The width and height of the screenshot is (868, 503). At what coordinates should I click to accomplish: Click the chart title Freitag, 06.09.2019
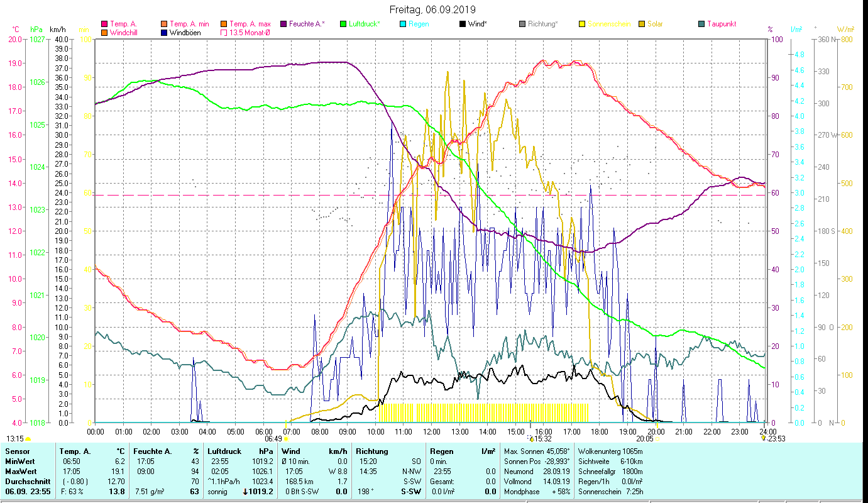pos(433,10)
